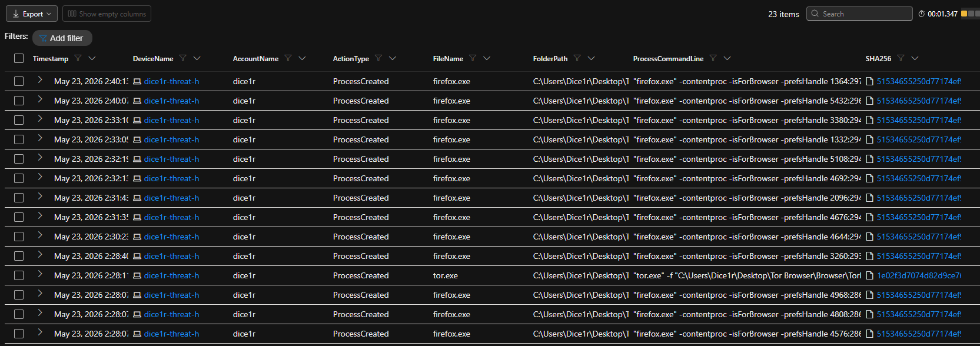Viewport: 980px width, 346px height.
Task: Open the tor.exe SHA256 hash link
Action: 919,275
